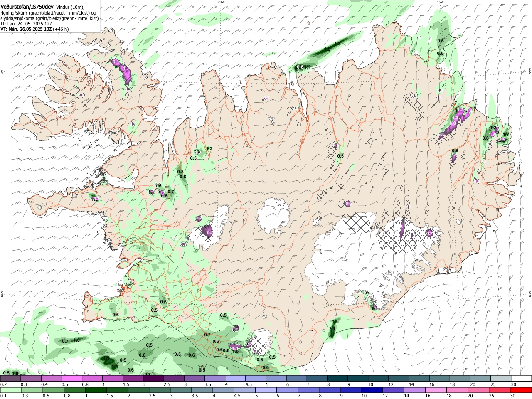The image size is (532, 399).
Task: Pick the darkest green 1 swatch in rain scale
Action: click(x=96, y=390)
